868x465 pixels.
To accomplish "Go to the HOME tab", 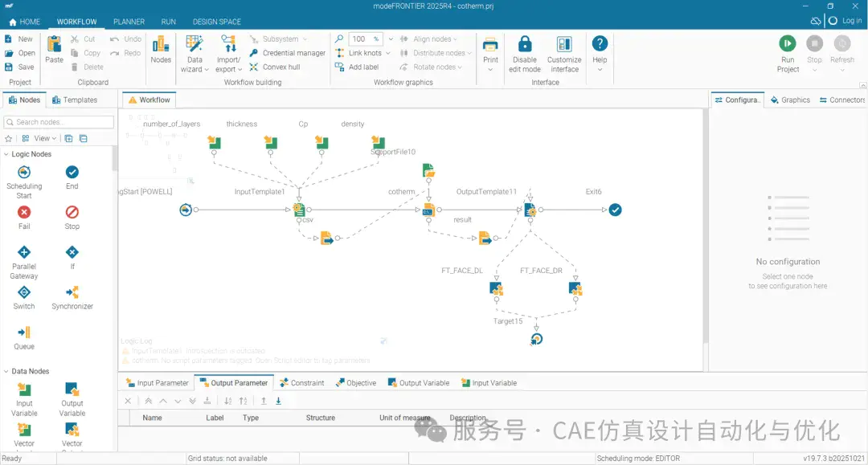I will 24,22.
